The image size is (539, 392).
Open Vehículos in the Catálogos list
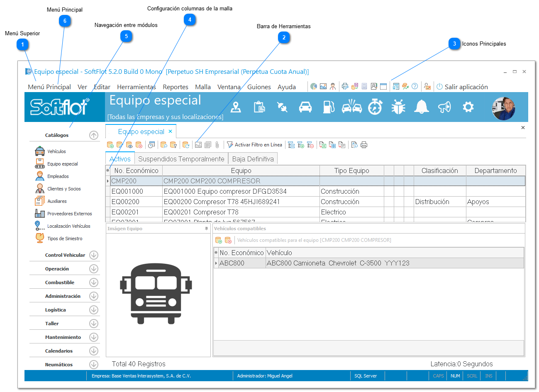coord(56,151)
